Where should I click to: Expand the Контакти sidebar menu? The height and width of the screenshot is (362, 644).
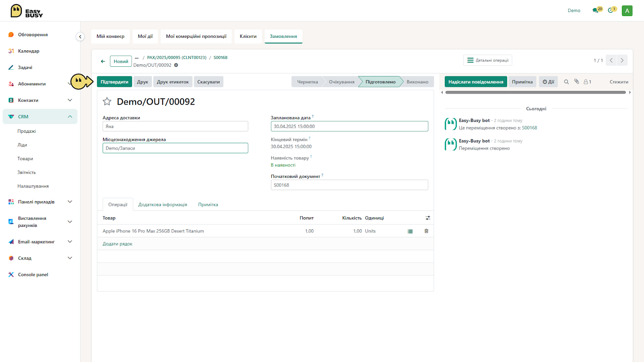[x=70, y=100]
